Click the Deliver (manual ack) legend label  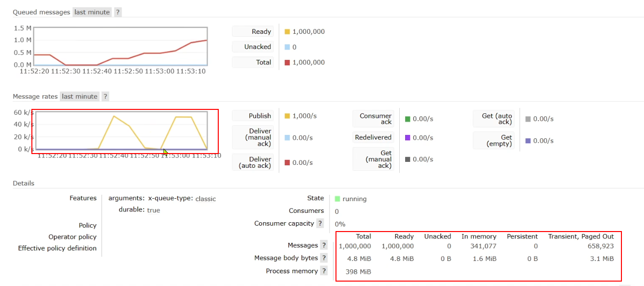click(253, 137)
